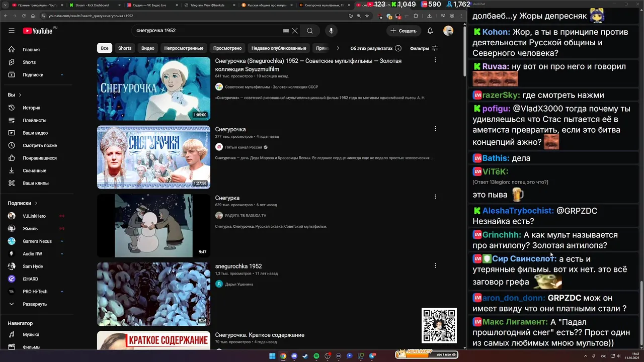Open the on-screen keyboard in search box
Image resolution: width=644 pixels, height=362 pixels.
pyautogui.click(x=286, y=31)
